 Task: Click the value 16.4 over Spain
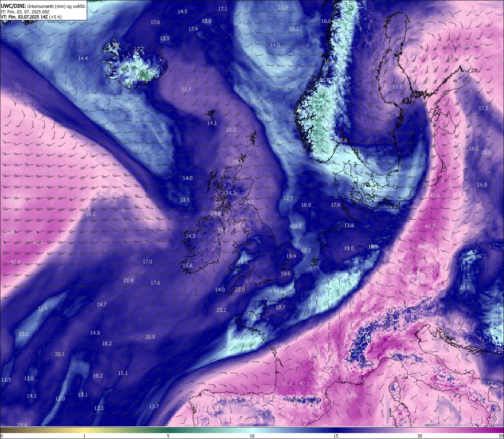pos(263,415)
